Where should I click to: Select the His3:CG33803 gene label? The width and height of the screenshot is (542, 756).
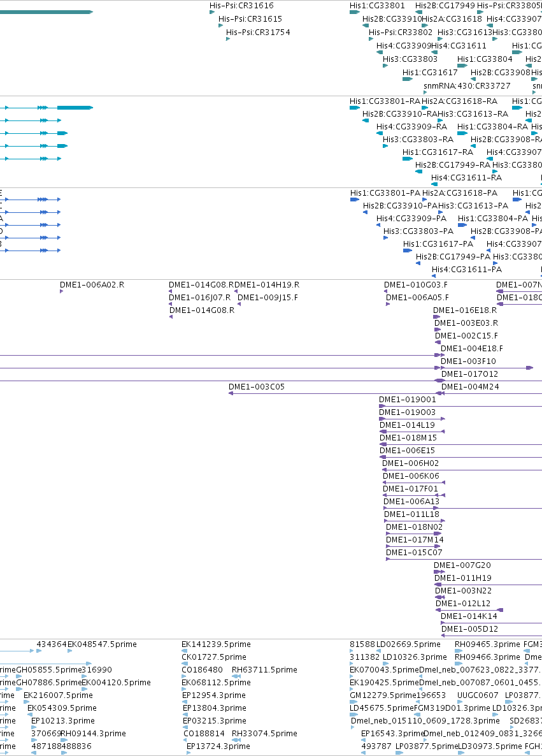410,59
